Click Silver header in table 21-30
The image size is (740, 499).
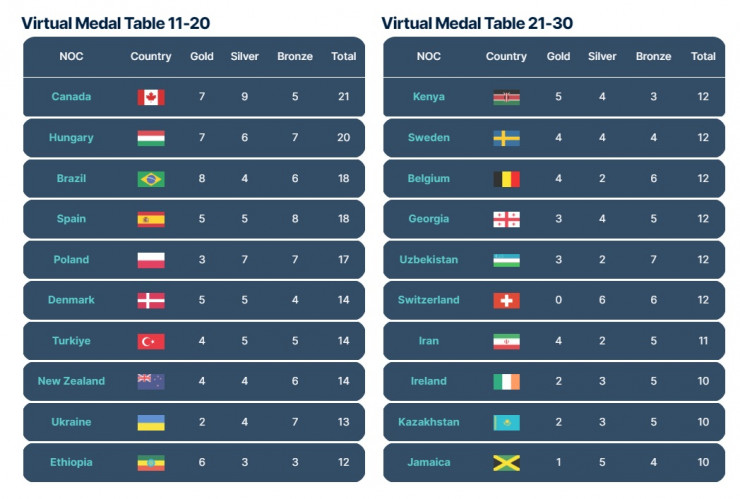[x=602, y=56]
